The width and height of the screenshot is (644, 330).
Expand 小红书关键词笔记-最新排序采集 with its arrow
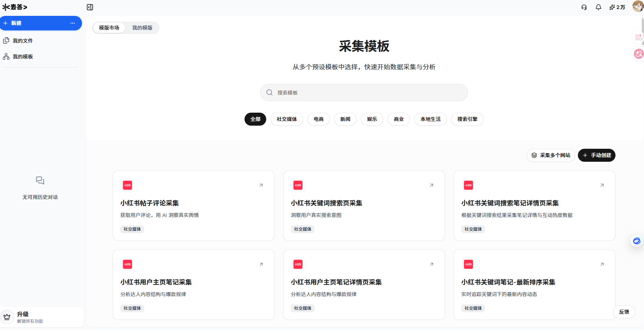(602, 264)
